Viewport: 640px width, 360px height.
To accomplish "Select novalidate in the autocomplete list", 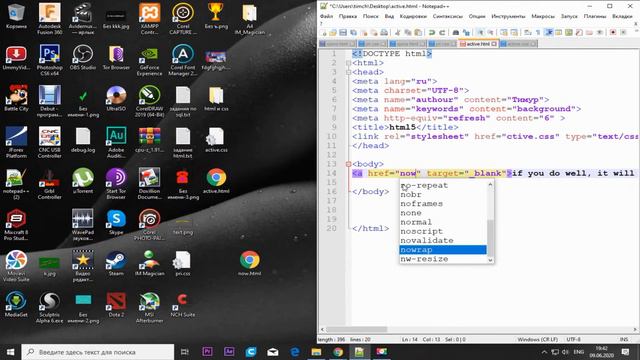I will coord(443,240).
